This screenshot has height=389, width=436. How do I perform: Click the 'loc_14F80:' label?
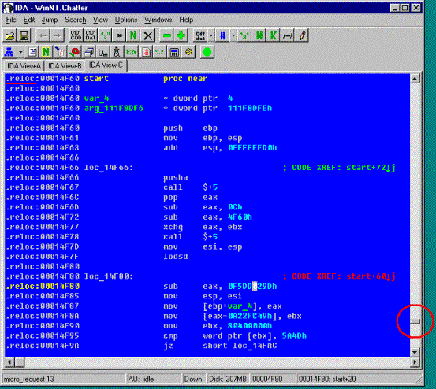click(108, 276)
